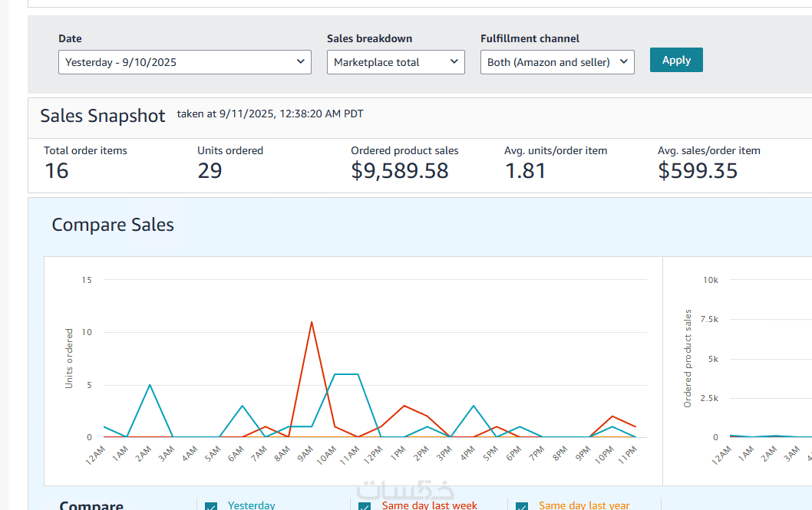Image resolution: width=812 pixels, height=510 pixels.
Task: Toggle the Same day last year checkbox
Action: [x=522, y=506]
